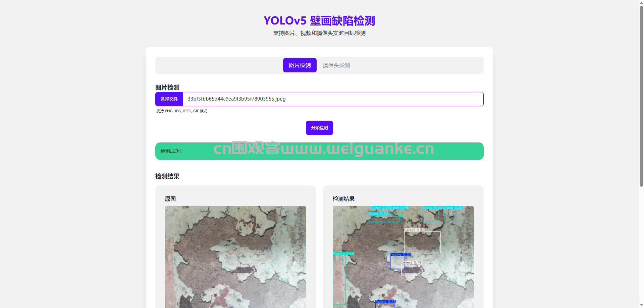Click the Fading 0.56 label
Image resolution: width=644 pixels, height=308 pixels.
coord(385,302)
